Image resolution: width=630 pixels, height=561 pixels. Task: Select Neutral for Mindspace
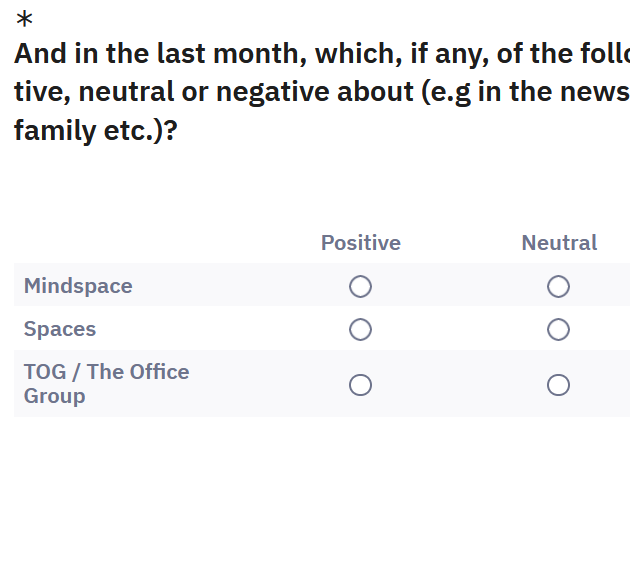pyautogui.click(x=558, y=287)
